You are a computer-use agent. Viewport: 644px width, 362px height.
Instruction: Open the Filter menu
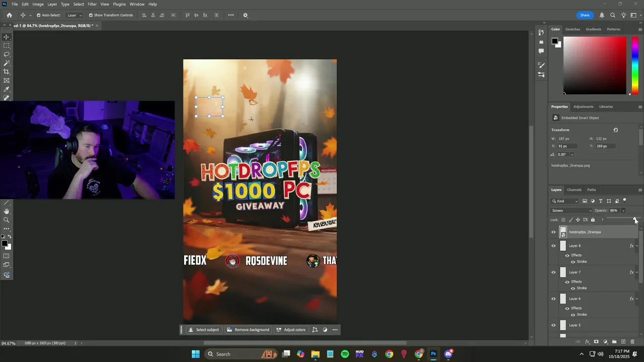point(92,4)
